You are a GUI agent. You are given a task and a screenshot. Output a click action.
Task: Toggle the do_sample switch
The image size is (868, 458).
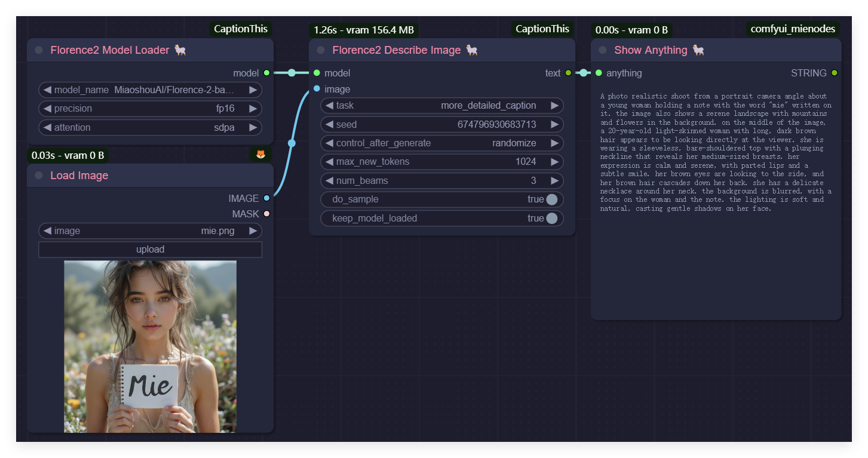(x=551, y=199)
